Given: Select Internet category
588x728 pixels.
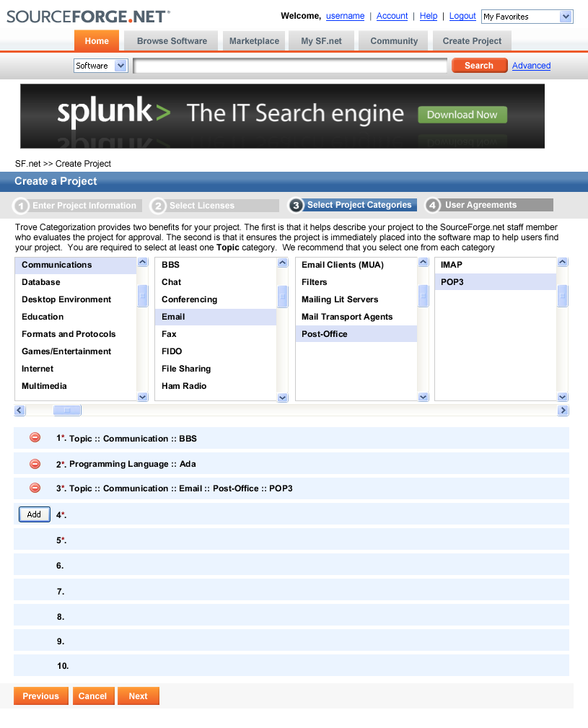Looking at the screenshot, I should pyautogui.click(x=76, y=369).
